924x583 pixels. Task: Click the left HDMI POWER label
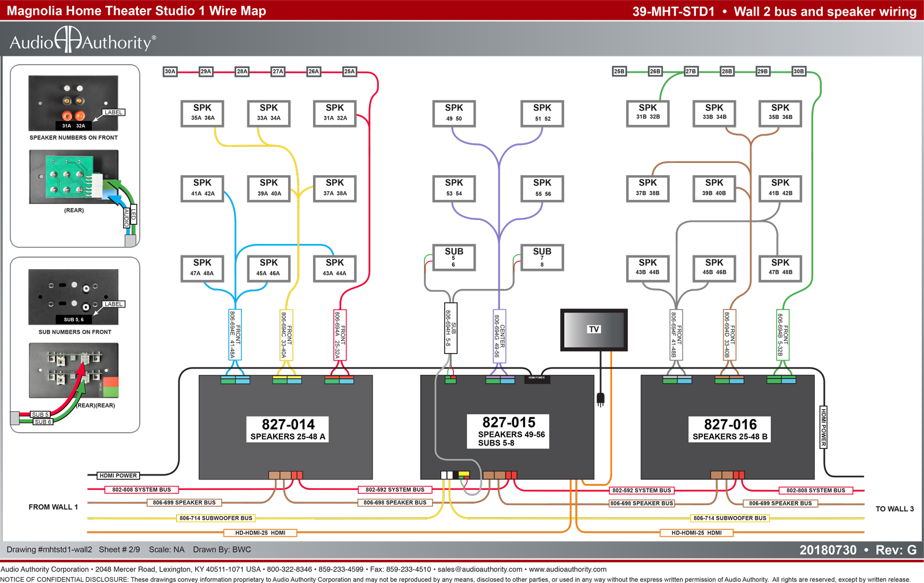click(118, 476)
